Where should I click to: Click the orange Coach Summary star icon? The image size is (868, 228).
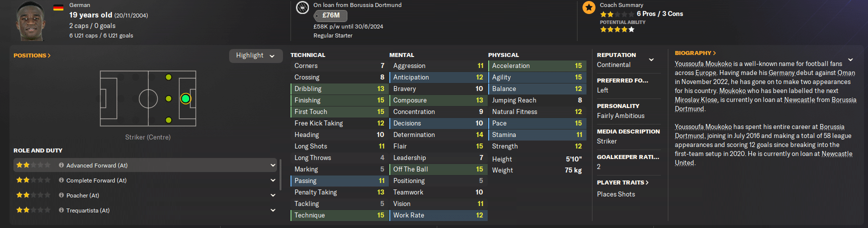[x=589, y=7]
